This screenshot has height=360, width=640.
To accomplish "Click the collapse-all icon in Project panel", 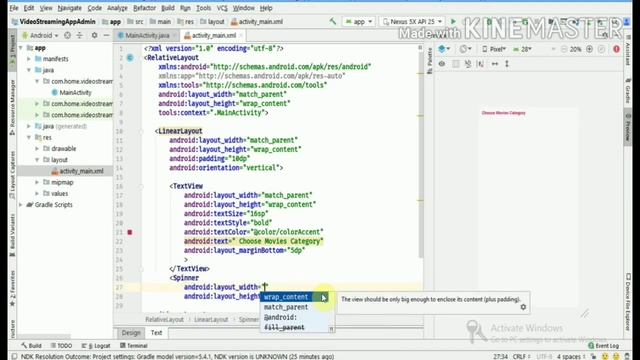I will (x=80, y=36).
